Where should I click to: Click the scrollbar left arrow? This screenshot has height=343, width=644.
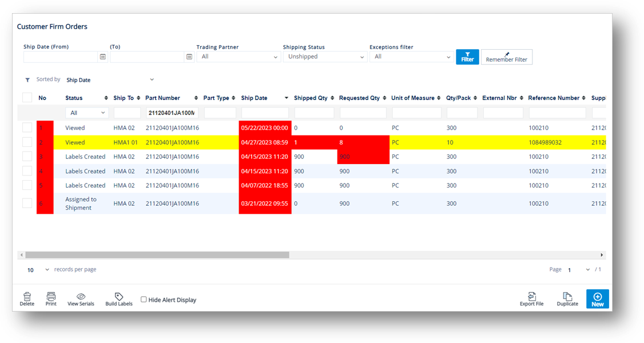[x=21, y=255]
